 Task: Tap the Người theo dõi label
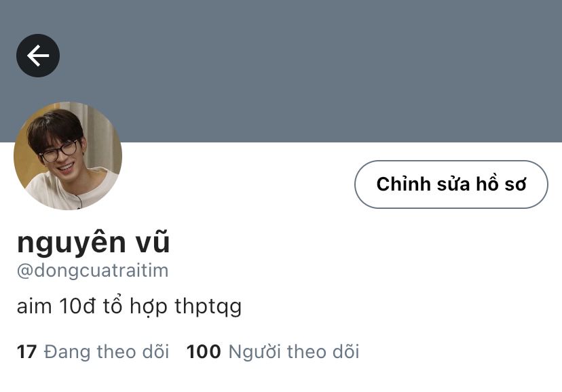click(x=294, y=351)
